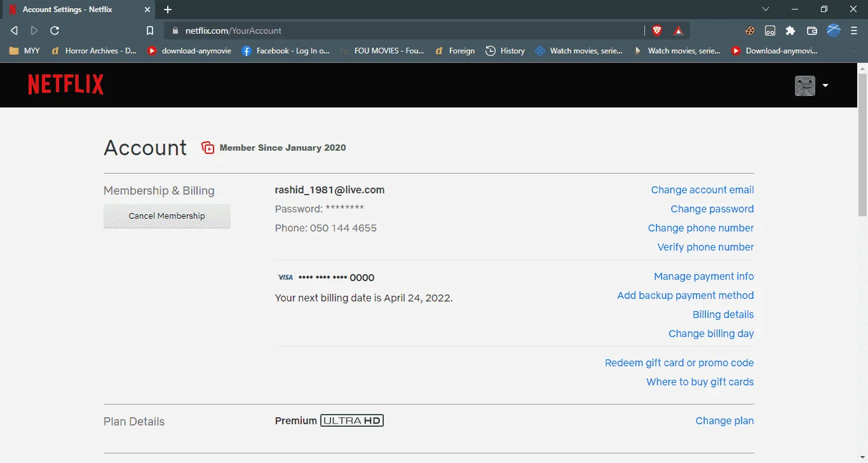This screenshot has height=463, width=868.
Task: Open Horror Archives bookmark
Action: (x=93, y=51)
